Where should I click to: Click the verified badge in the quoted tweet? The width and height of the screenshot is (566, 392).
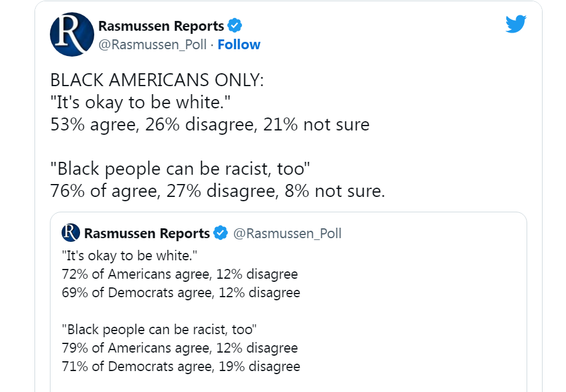[x=220, y=233]
